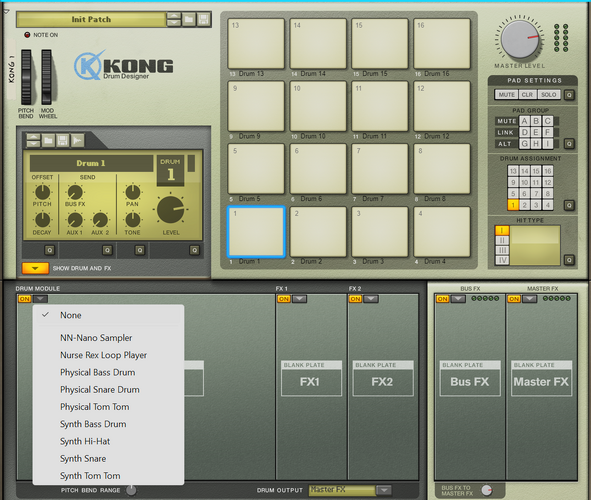
Task: Click Quick Edit Q under Pan/Tone
Action: click(140, 250)
